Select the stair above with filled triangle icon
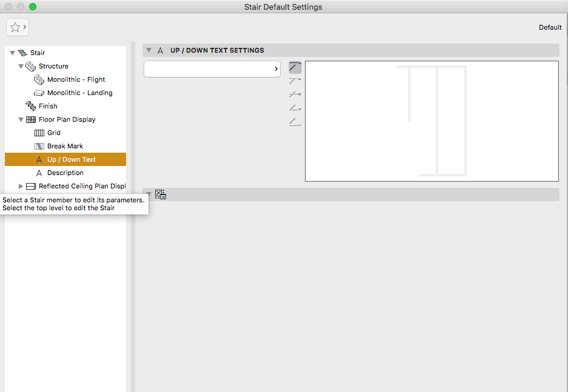This screenshot has height=392, width=568. click(x=295, y=81)
